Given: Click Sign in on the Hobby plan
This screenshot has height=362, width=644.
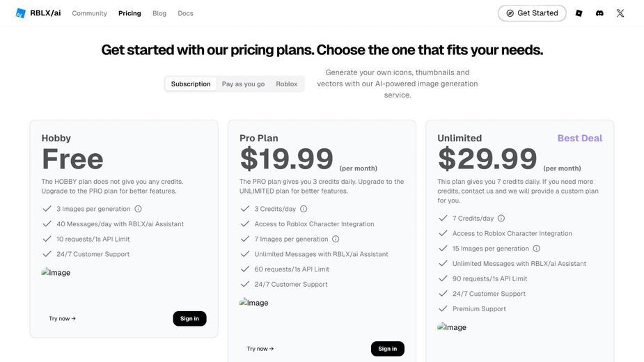Looking at the screenshot, I should click(189, 318).
